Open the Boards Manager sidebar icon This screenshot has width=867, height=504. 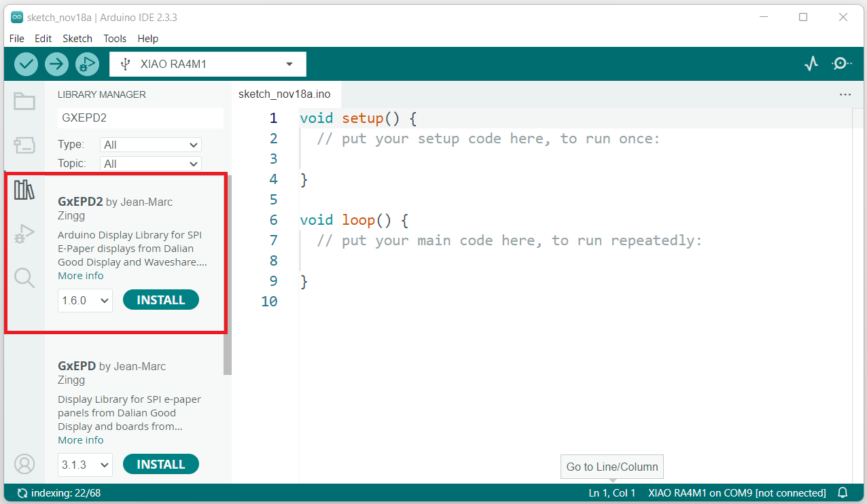coord(24,145)
